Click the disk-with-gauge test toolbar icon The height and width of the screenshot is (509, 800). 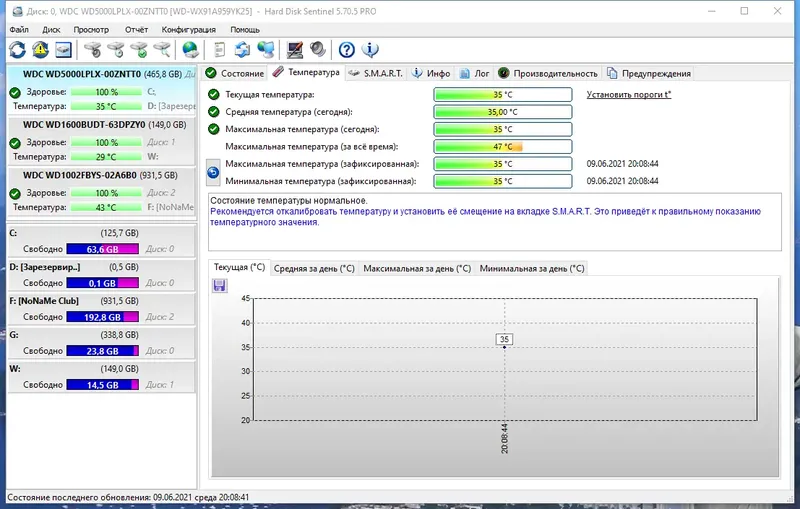[x=92, y=49]
